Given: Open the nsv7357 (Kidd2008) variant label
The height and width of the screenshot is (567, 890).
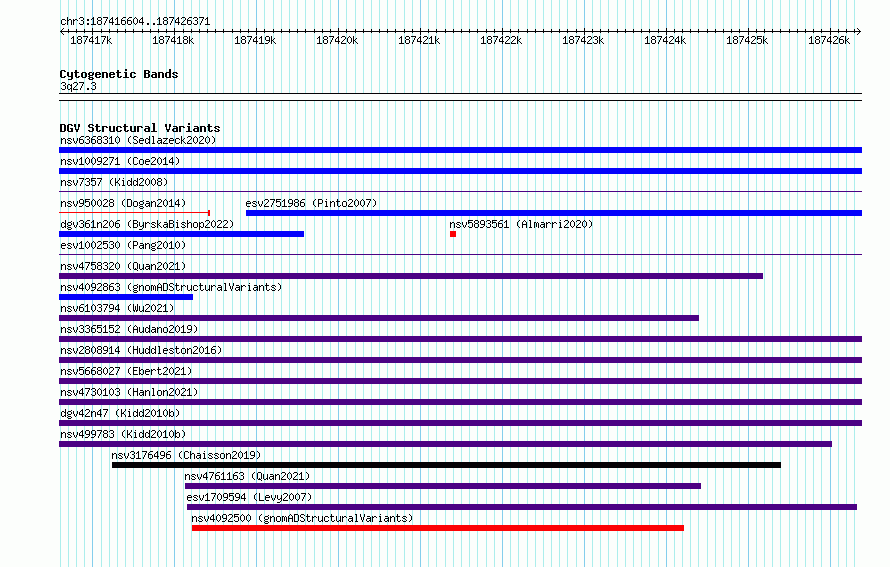Looking at the screenshot, I should [x=114, y=182].
